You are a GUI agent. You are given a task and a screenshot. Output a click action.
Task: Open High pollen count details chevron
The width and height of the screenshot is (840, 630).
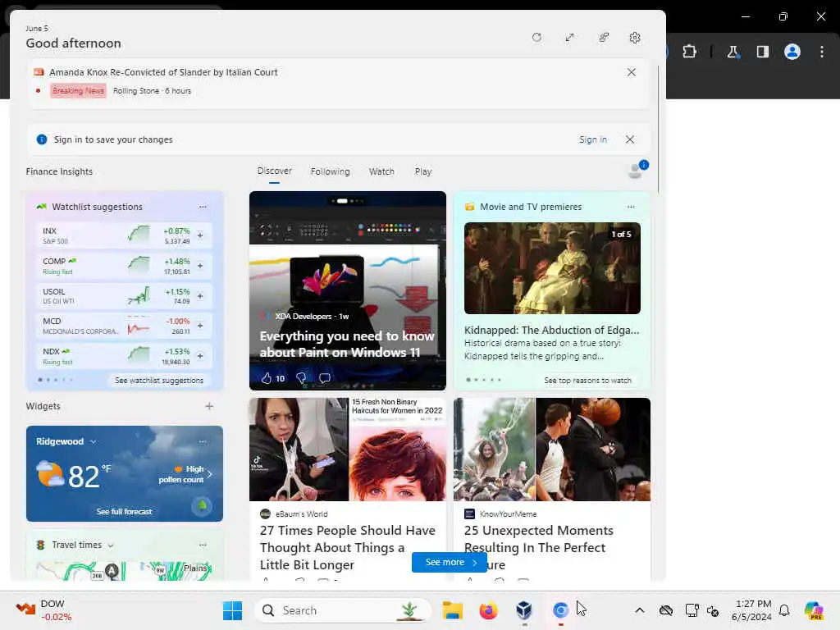(x=209, y=474)
